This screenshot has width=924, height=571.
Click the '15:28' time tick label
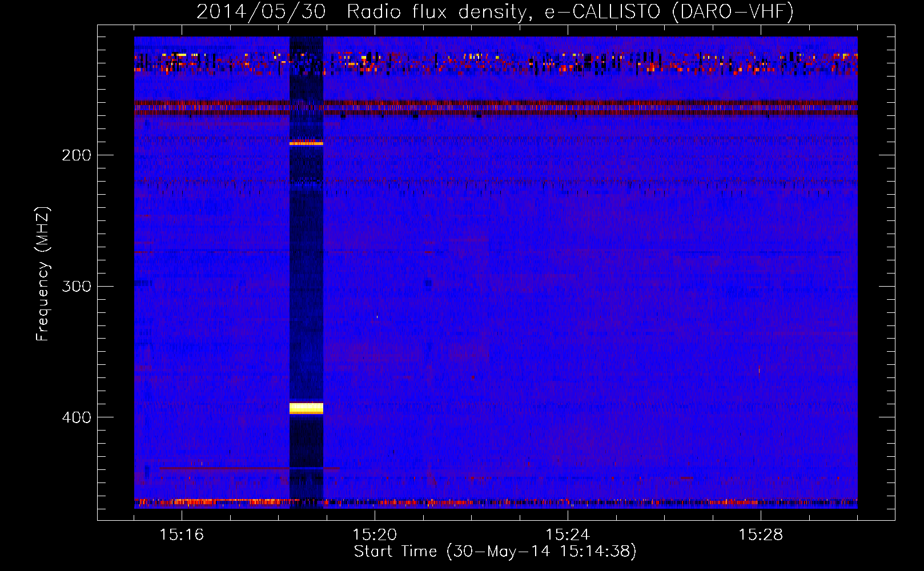click(761, 535)
